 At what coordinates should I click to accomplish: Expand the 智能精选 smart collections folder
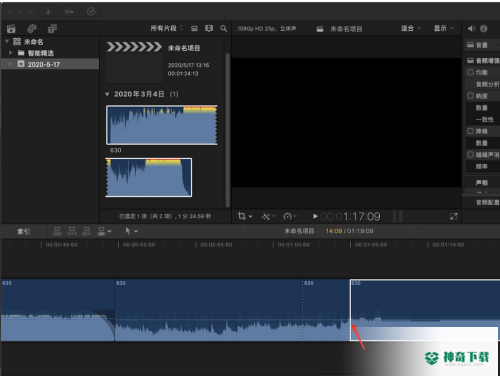coord(11,53)
